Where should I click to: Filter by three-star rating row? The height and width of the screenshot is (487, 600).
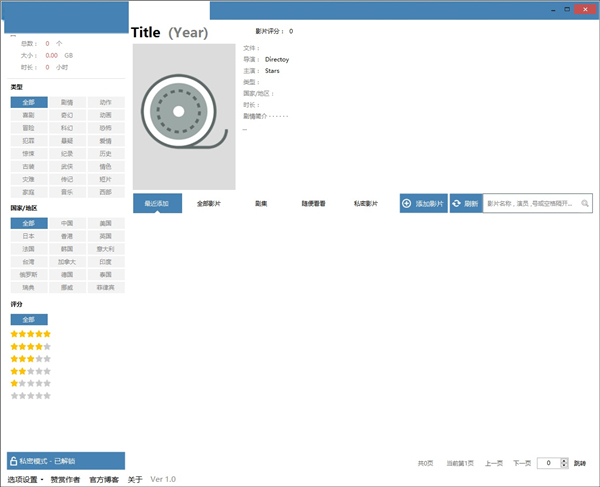click(30, 358)
